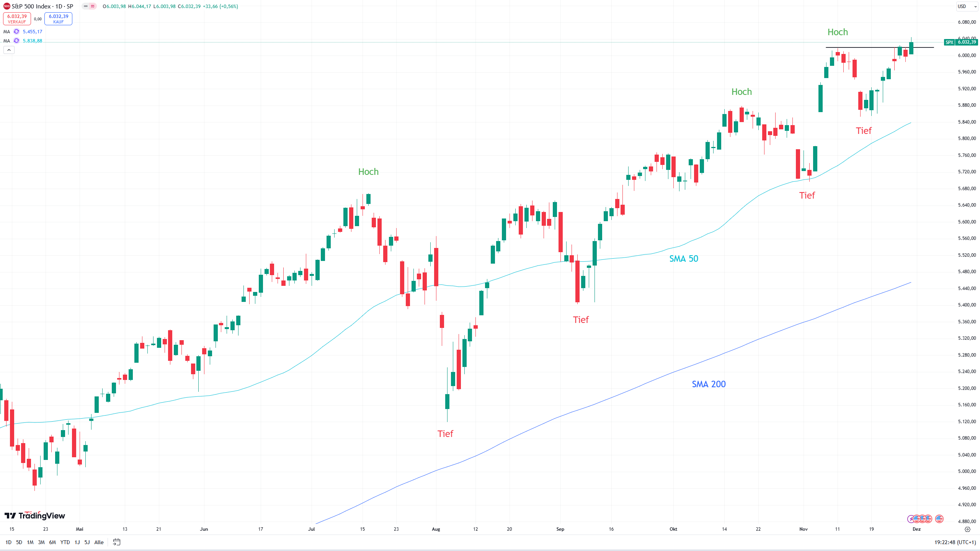Select the SMA 200 text annotation
The height and width of the screenshot is (551, 980).
coord(709,384)
